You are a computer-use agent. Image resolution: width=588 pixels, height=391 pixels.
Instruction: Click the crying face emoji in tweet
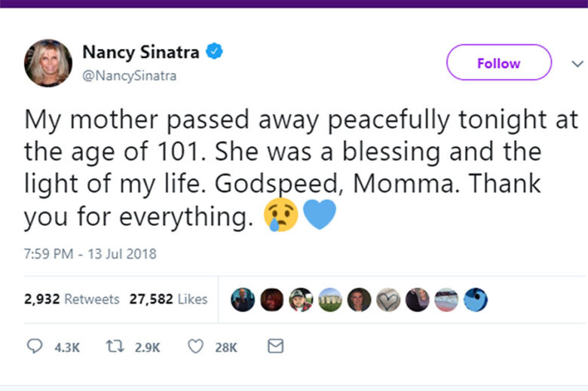coord(281,216)
